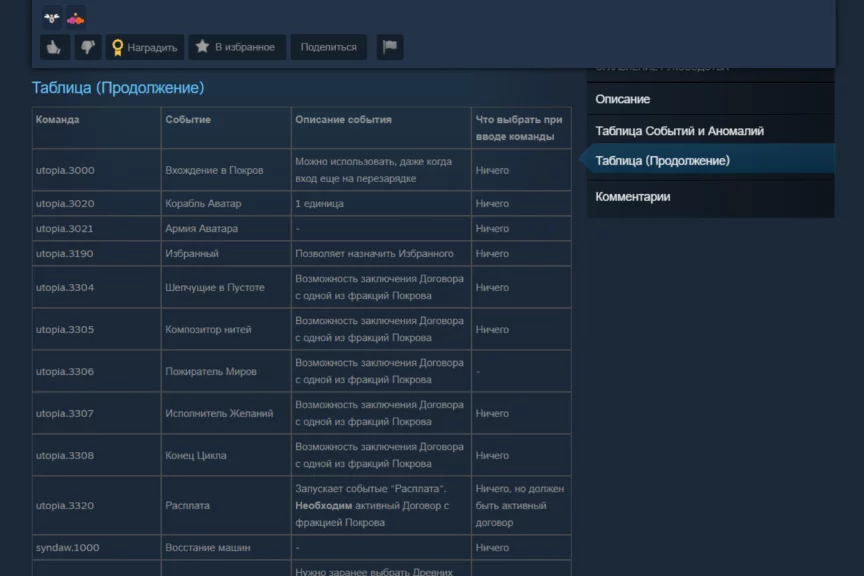Open the Поделиться share button

pos(328,47)
